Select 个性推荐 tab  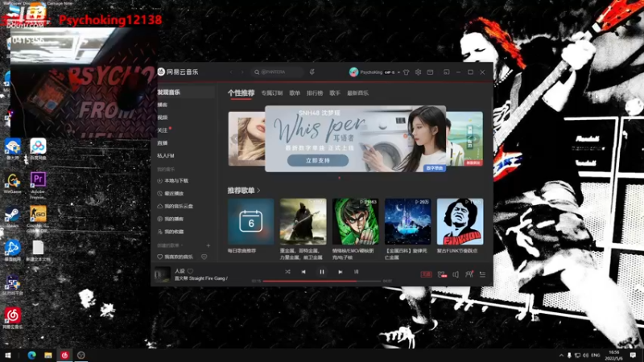241,93
